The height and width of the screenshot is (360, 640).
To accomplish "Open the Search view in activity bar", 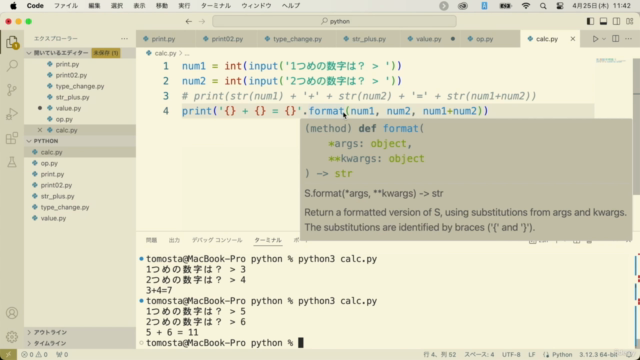I will tap(12, 66).
